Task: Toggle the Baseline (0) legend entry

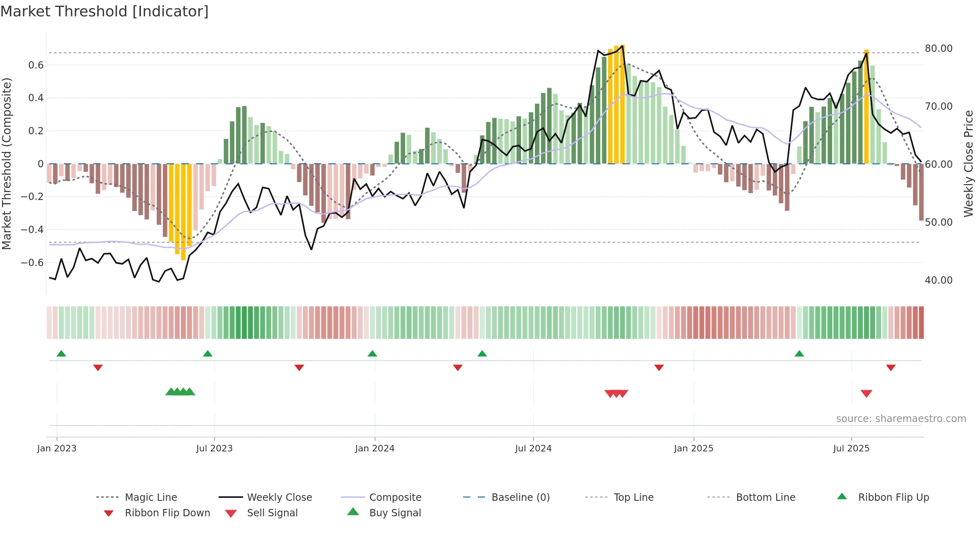Action: pyautogui.click(x=506, y=497)
